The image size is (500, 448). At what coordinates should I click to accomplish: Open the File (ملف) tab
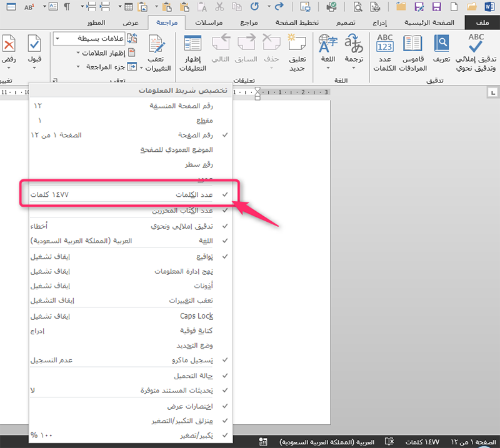[x=482, y=22]
